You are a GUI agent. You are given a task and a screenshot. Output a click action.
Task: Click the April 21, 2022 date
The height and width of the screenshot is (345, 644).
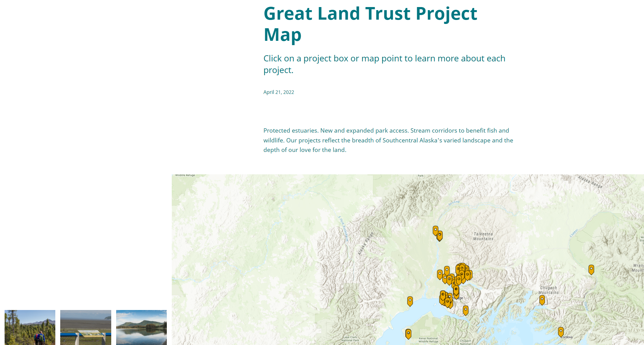click(278, 92)
